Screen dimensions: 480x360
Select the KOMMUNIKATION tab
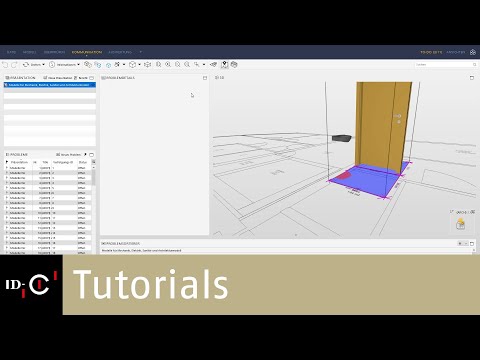(87, 52)
